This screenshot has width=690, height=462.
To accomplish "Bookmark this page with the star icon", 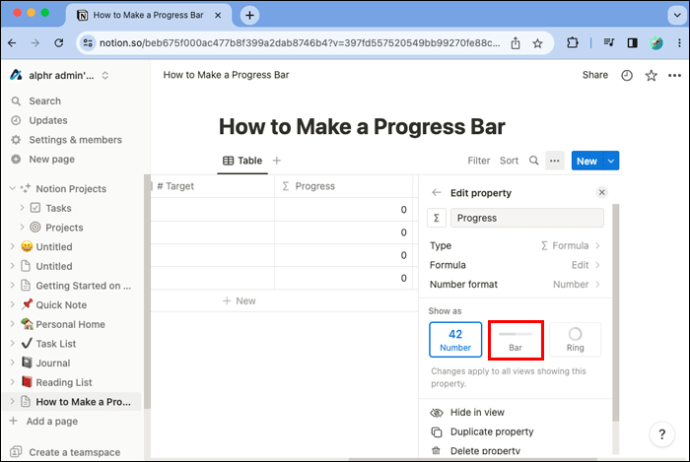I will [x=537, y=43].
